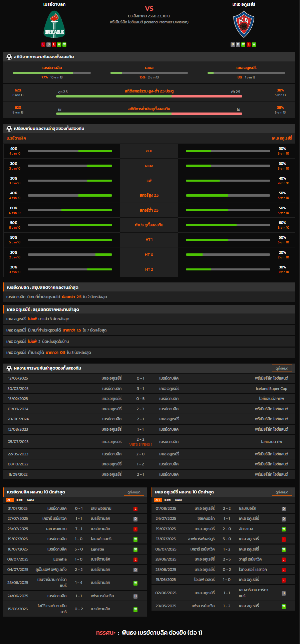Click the over-under 2.5 goals stat bar
300x644 pixels.
pyautogui.click(x=149, y=96)
